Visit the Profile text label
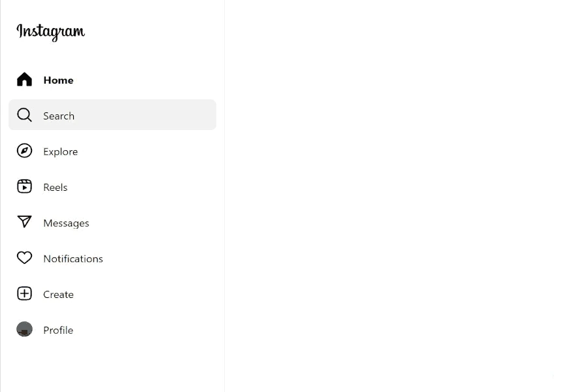The width and height of the screenshot is (588, 392). point(58,330)
